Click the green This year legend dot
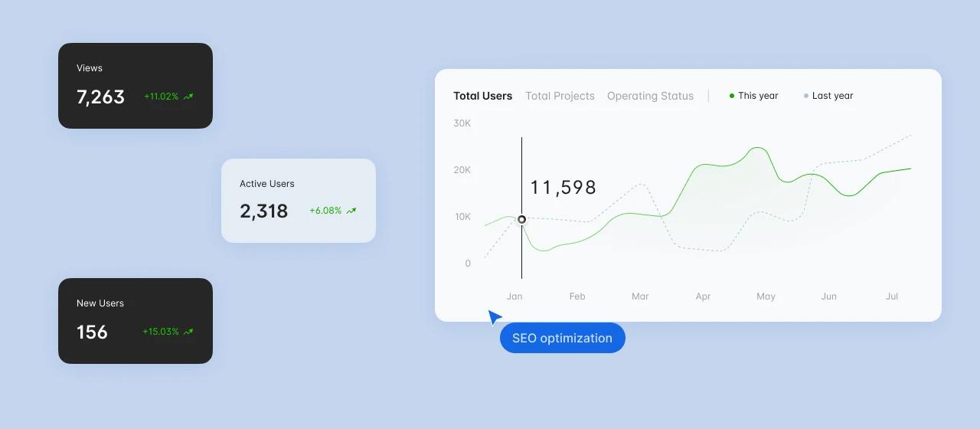980x429 pixels. tap(732, 96)
